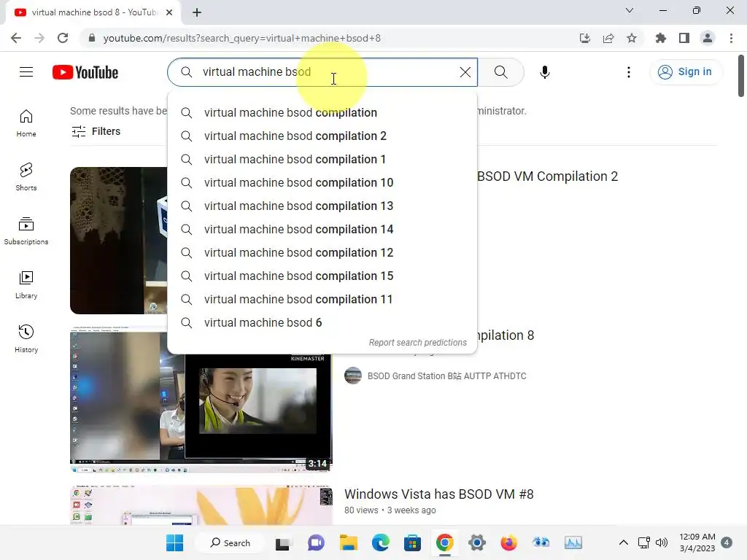Open the BSOD VM Compilation 2 video title
The height and width of the screenshot is (560, 747).
pos(547,176)
